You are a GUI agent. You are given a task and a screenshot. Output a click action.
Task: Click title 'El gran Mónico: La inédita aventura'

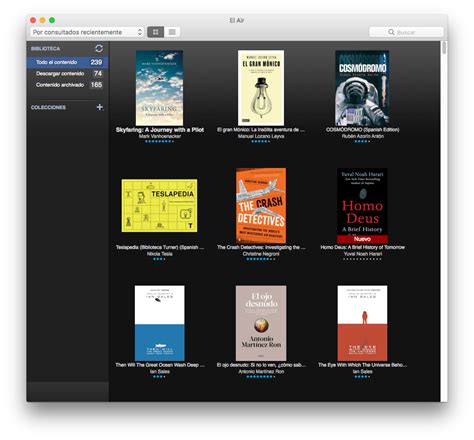tap(261, 130)
